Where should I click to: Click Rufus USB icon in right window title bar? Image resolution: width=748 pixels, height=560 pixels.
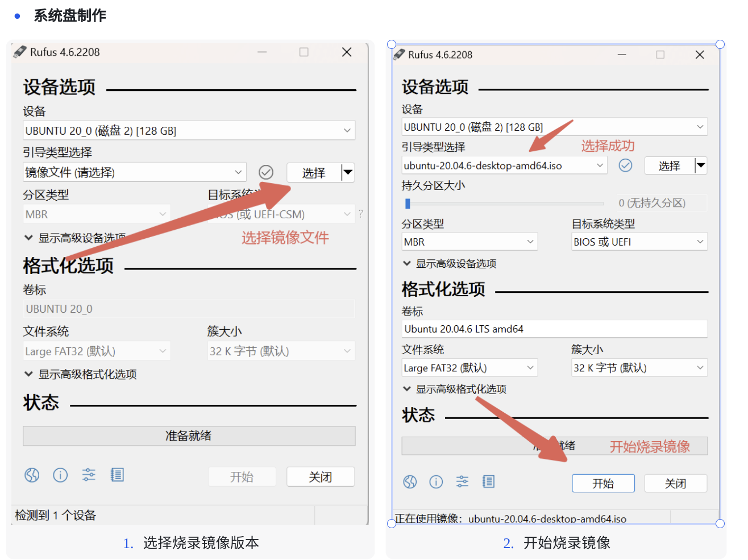tap(398, 55)
